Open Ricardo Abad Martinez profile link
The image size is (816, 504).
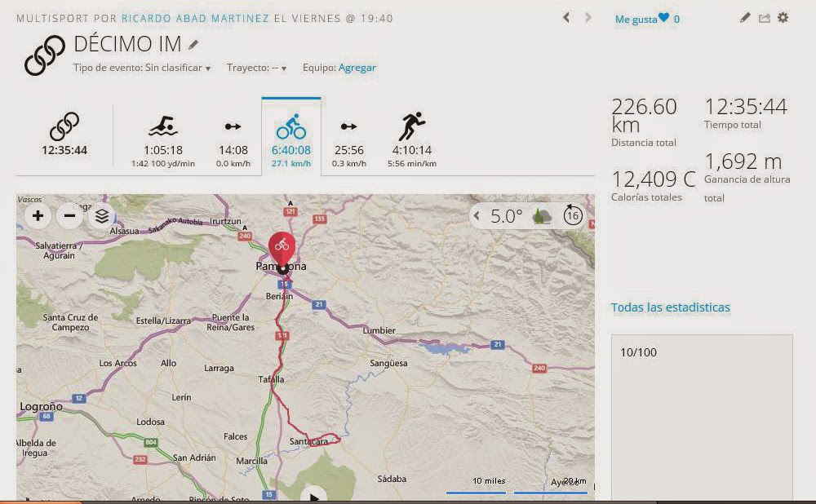[x=195, y=18]
